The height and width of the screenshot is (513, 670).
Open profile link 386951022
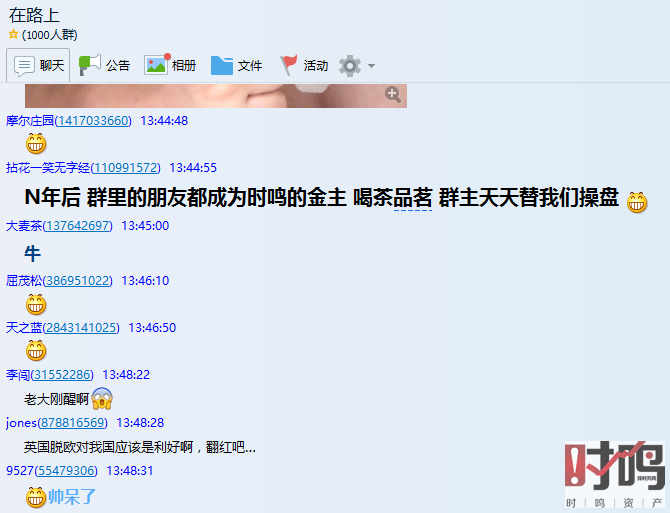click(x=77, y=281)
